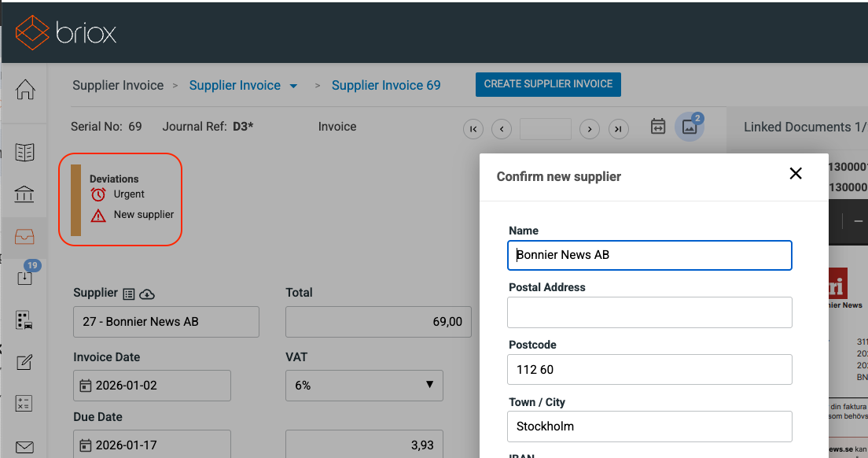
Task: Open the download icon with 19 badge
Action: click(x=24, y=278)
